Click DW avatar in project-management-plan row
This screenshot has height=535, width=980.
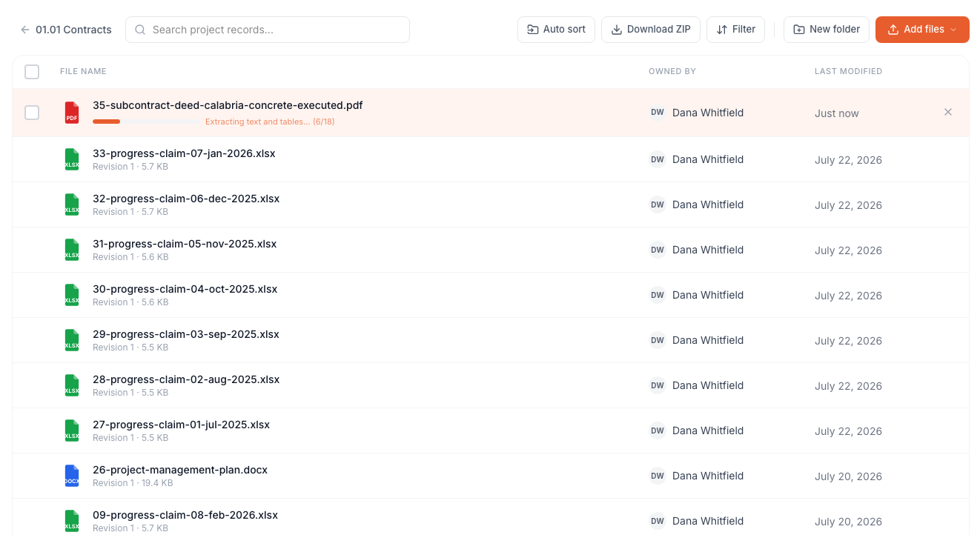point(658,476)
